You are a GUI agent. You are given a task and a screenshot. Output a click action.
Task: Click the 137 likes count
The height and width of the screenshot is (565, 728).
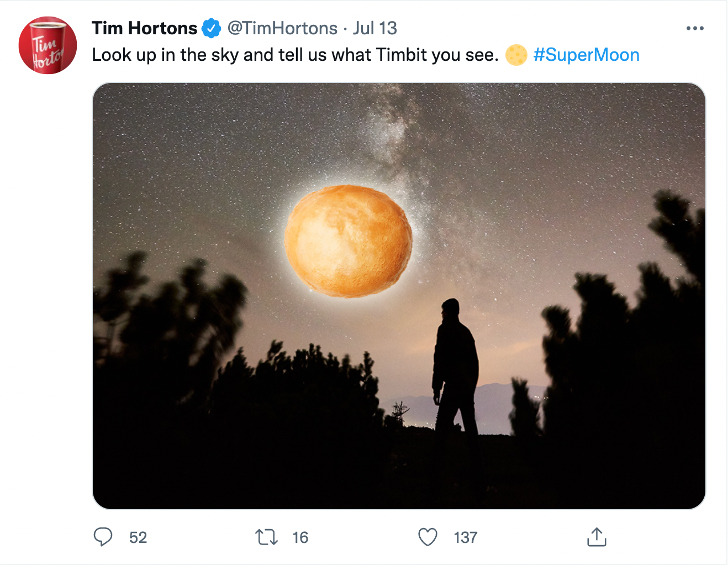[x=466, y=537]
